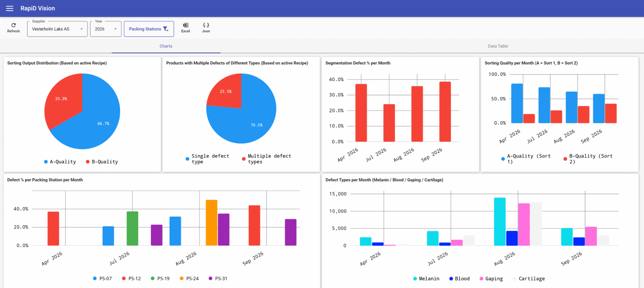Click the PS-07 legend color dot
Viewport: 644px width, 288px height.
pos(95,279)
